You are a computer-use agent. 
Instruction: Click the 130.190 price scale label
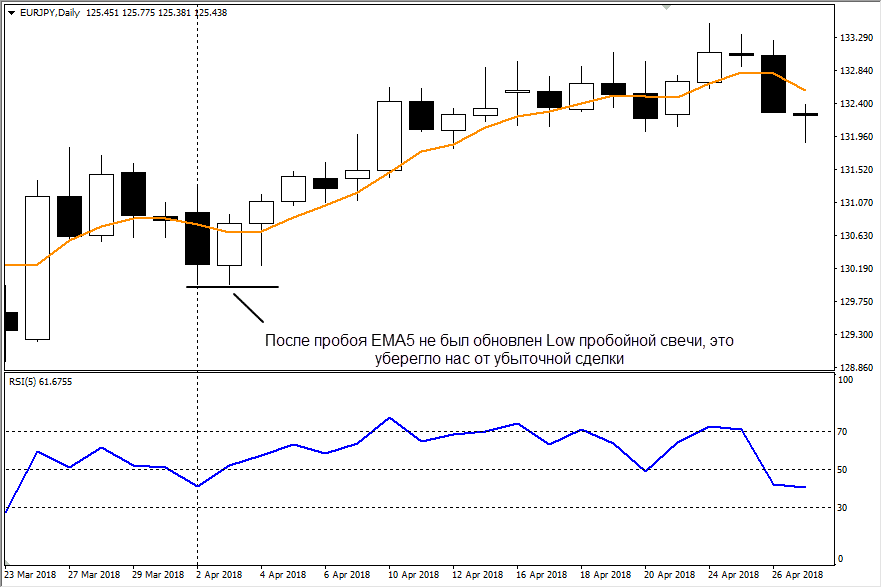coord(851,269)
